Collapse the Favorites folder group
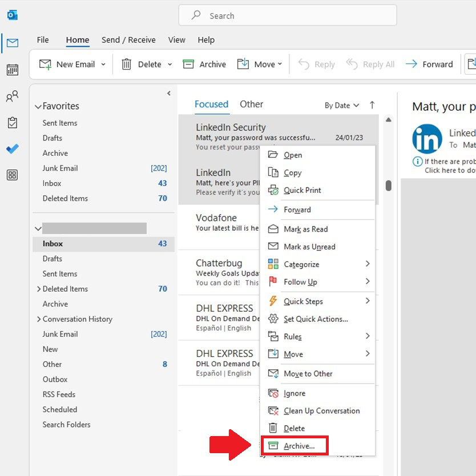 pos(38,107)
